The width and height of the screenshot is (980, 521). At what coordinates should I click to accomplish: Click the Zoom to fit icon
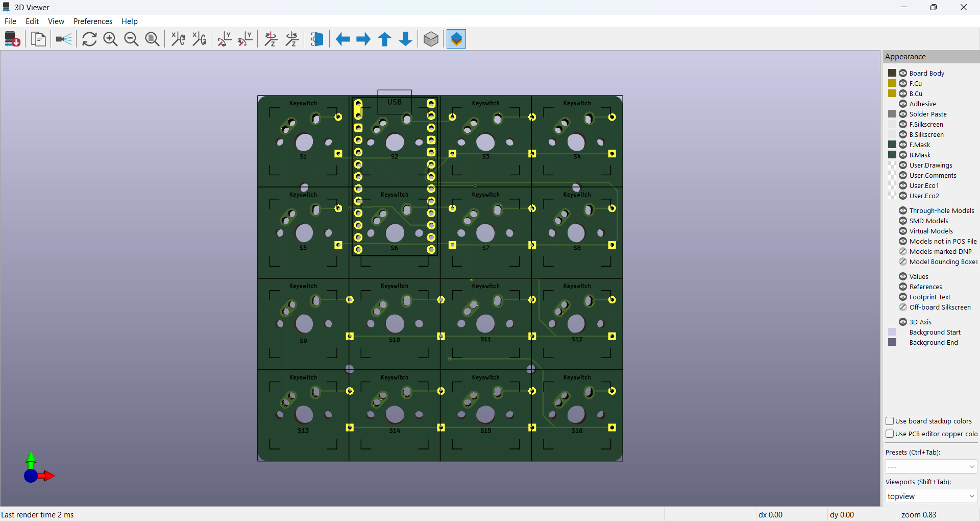click(x=152, y=39)
